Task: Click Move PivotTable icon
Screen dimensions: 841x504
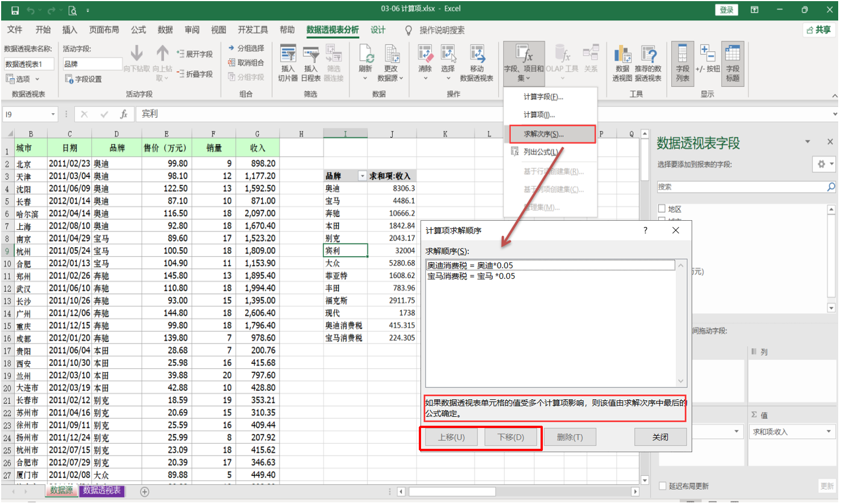Action: pos(477,54)
